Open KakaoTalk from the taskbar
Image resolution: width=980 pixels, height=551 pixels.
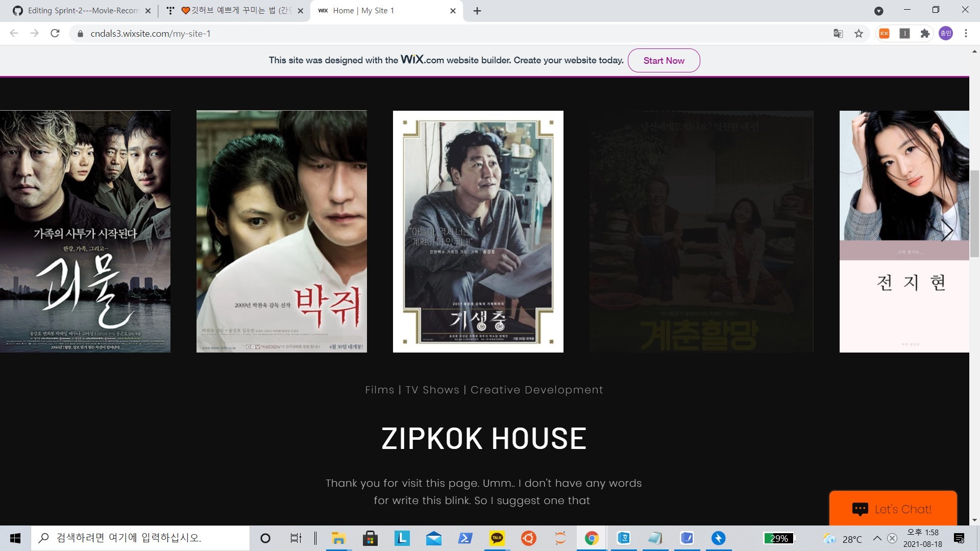tap(497, 538)
